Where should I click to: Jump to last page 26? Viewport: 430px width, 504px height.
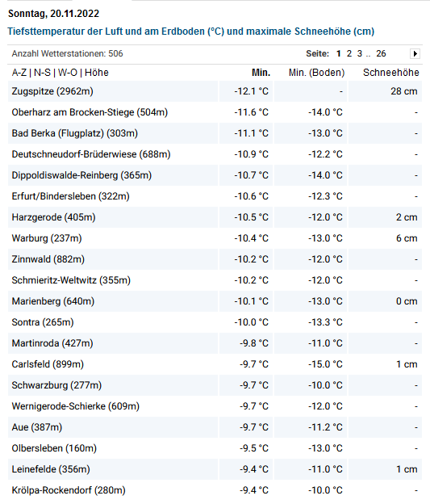[x=381, y=53]
